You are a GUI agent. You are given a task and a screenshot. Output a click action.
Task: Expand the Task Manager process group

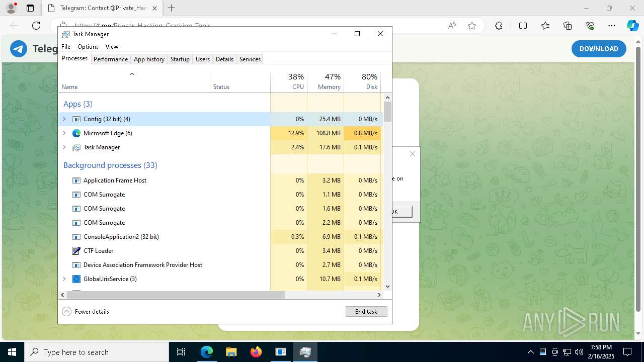(x=64, y=147)
